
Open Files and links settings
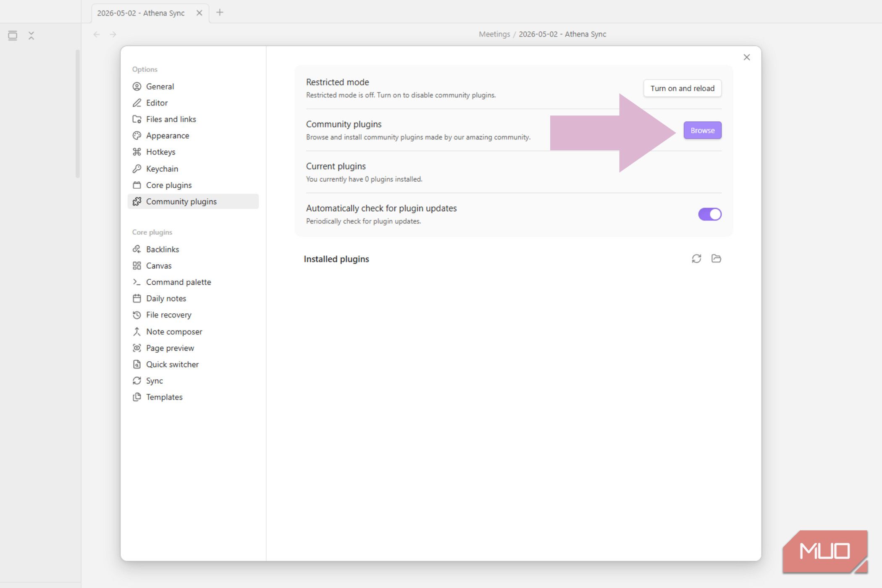[x=193, y=119]
